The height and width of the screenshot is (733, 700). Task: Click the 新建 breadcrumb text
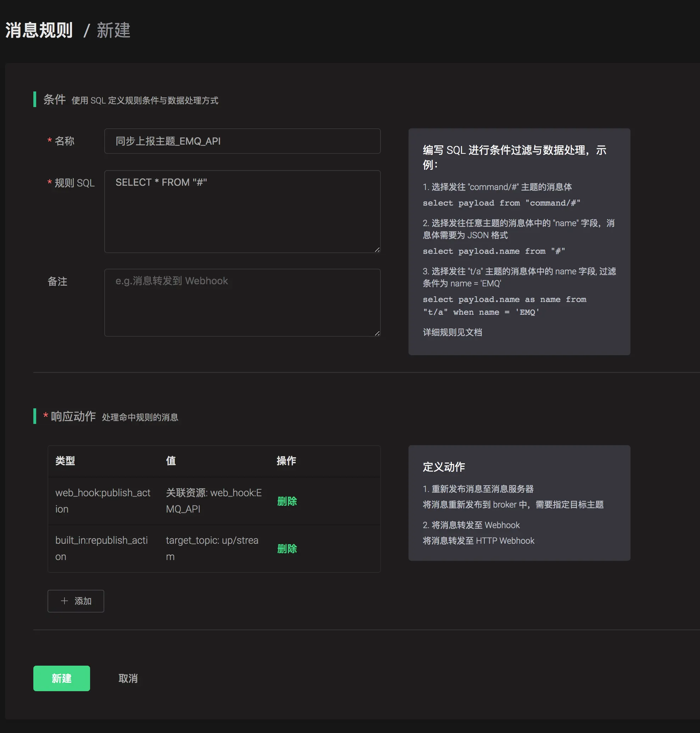[x=113, y=30]
